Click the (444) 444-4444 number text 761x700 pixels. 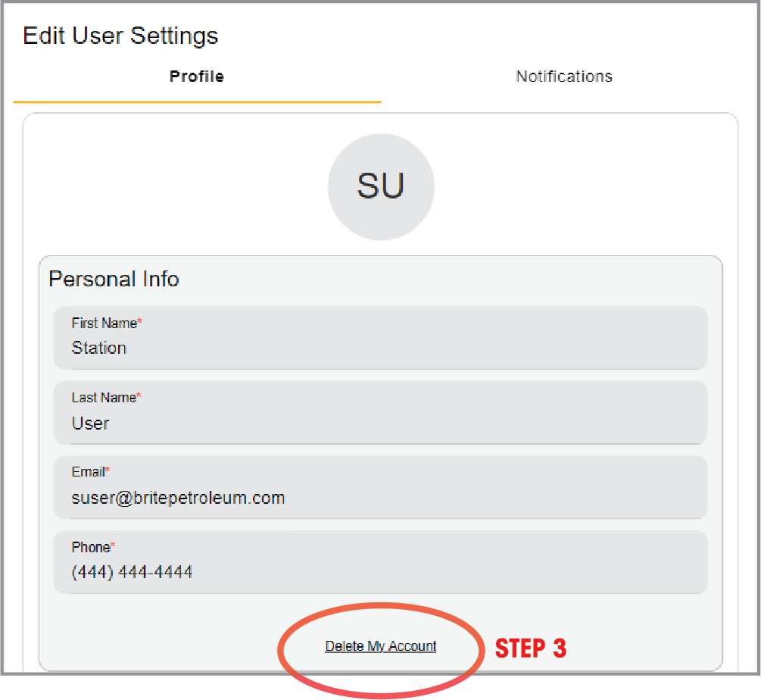[x=133, y=573]
